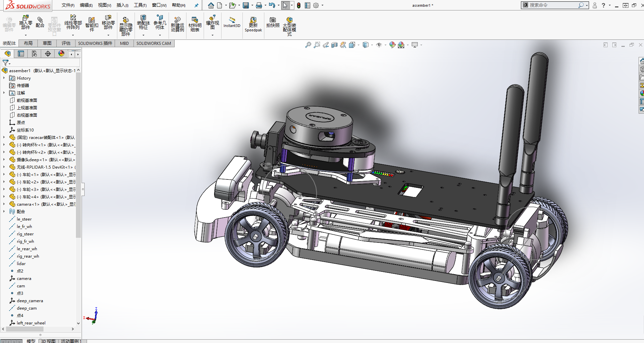Viewport: 644px width, 343px height.
Task: Open DimXpertManager crosshair tab icon
Action: (x=48, y=54)
